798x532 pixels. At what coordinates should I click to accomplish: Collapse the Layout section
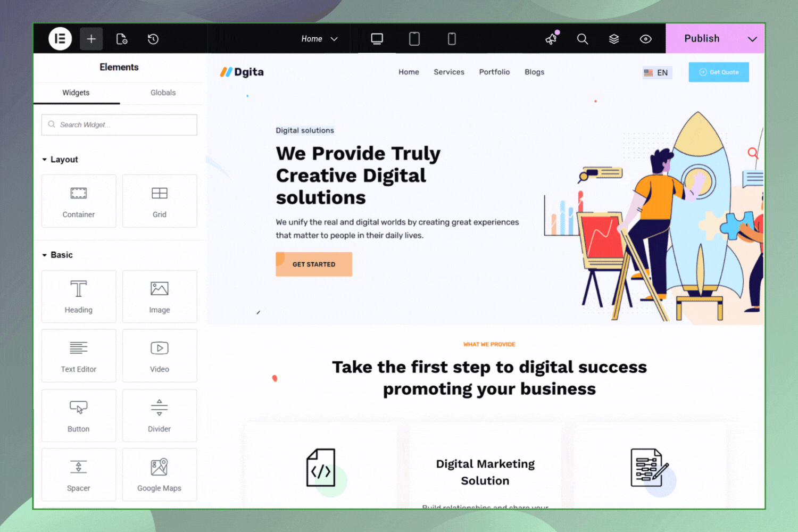(60, 160)
